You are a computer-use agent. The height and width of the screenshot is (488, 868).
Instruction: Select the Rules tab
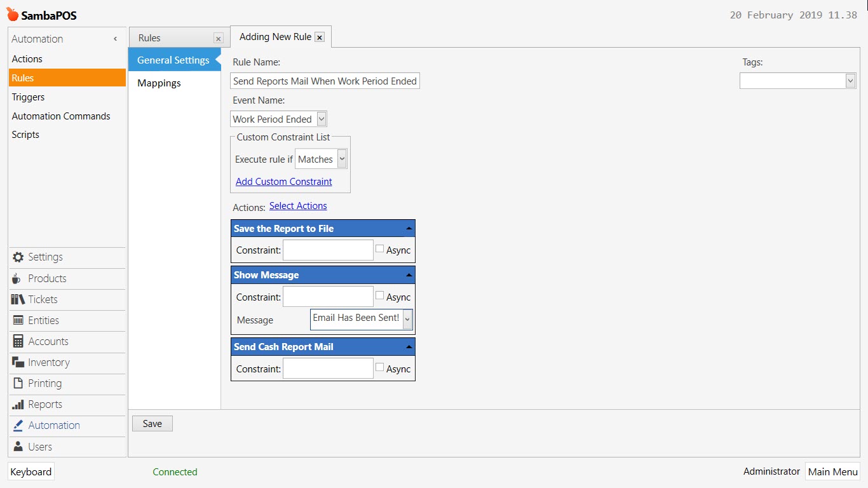pyautogui.click(x=149, y=37)
